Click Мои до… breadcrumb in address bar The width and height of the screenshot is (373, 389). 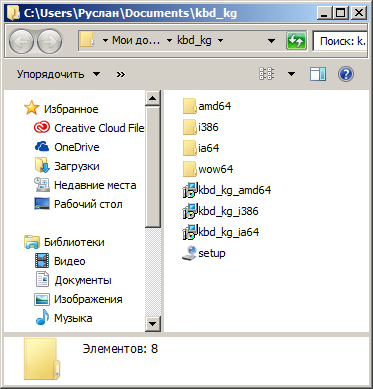(136, 40)
